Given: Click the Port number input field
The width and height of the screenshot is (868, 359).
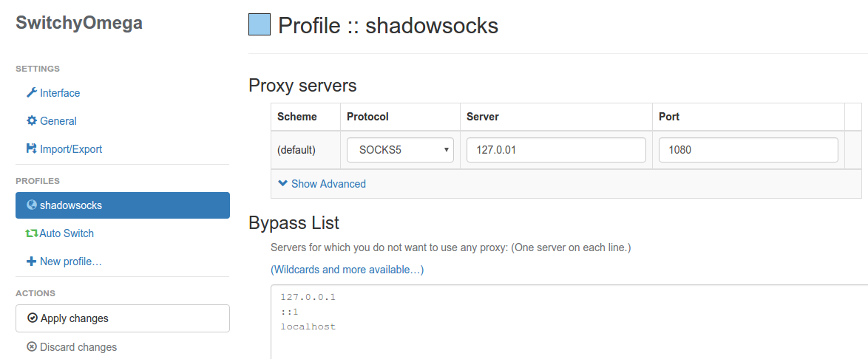Looking at the screenshot, I should click(x=748, y=150).
